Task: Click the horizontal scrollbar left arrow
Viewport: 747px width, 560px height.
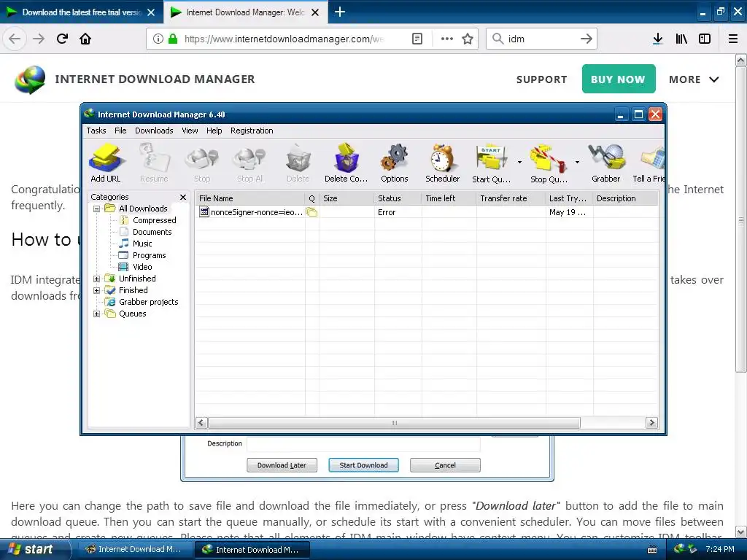Action: tap(201, 423)
